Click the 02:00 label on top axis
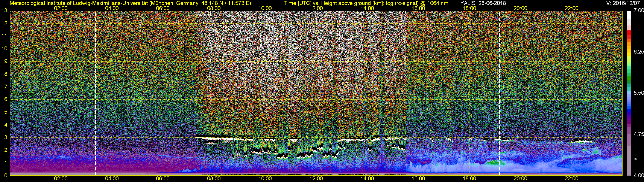The height and width of the screenshot is (182, 644). 61,8
